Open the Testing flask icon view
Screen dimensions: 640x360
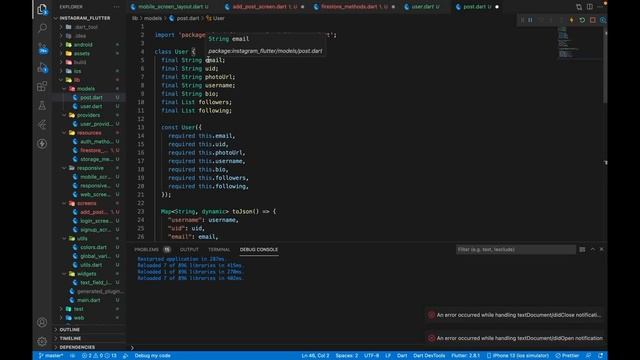42,105
